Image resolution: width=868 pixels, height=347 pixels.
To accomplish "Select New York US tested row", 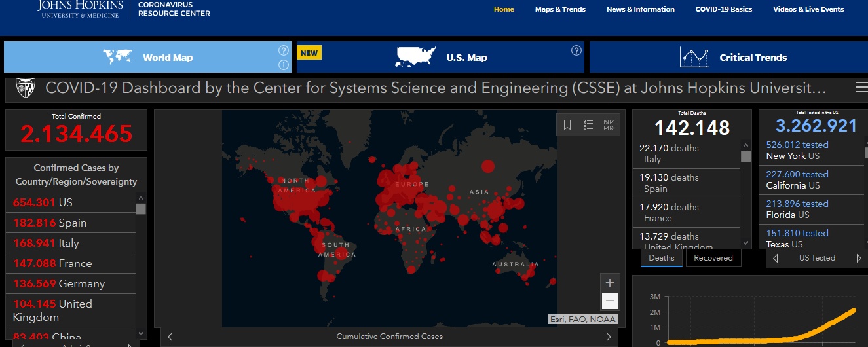I will coord(812,151).
